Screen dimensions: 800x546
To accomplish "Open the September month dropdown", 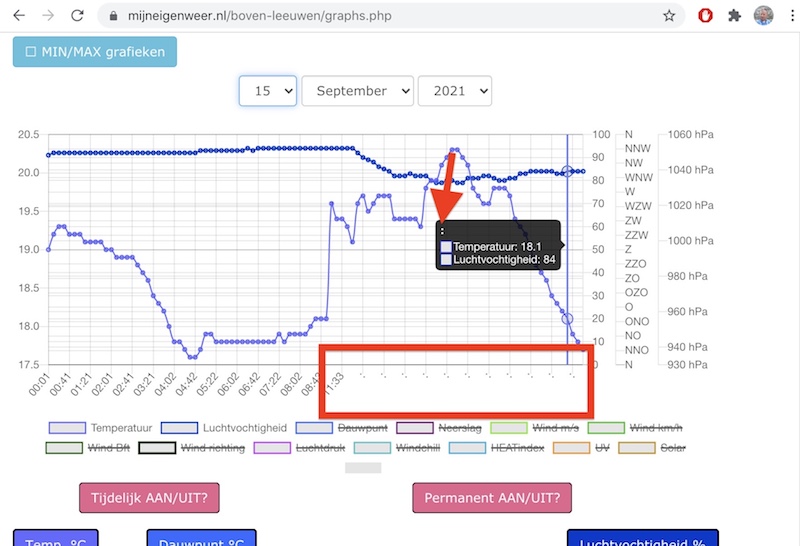I will click(357, 90).
